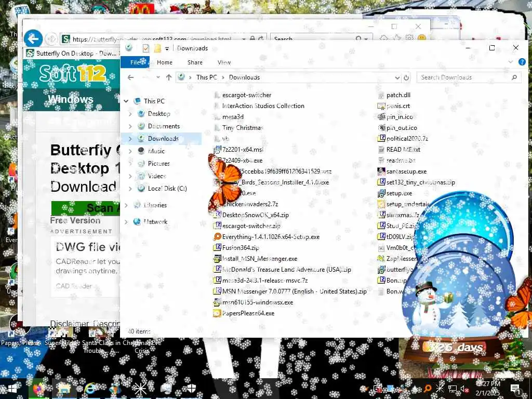Select Videos in navigation pane
This screenshot has width=532, height=399.
pyautogui.click(x=157, y=176)
